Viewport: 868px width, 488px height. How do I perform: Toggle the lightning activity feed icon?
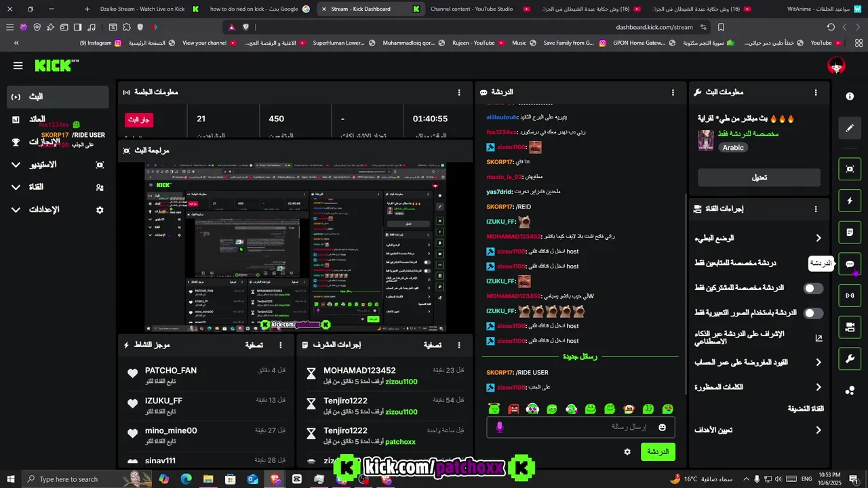(850, 201)
